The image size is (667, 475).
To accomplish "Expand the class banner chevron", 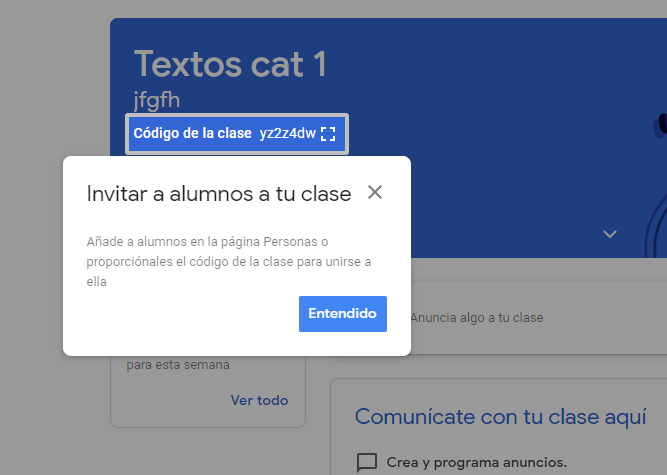I will point(609,234).
